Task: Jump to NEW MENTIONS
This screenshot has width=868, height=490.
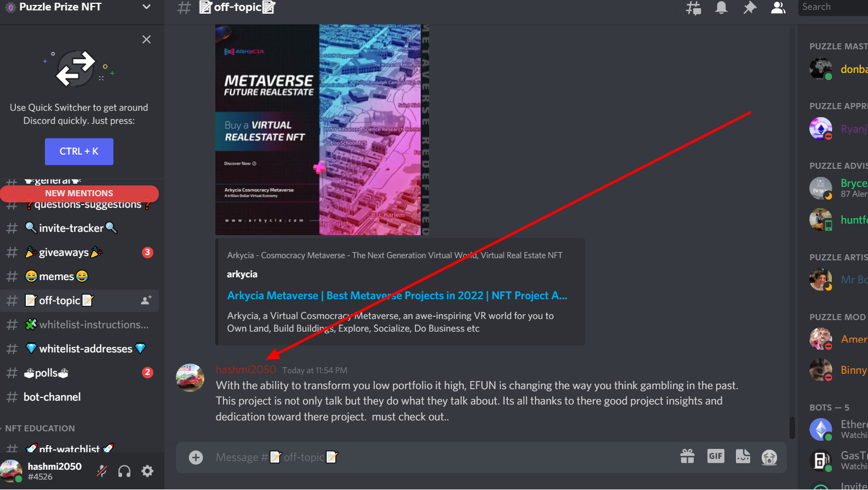Action: click(79, 193)
